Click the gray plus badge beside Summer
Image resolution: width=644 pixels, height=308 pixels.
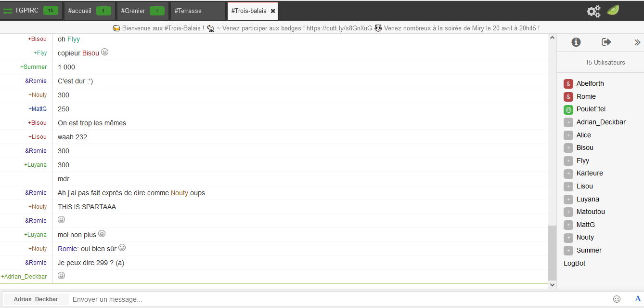[x=568, y=250]
